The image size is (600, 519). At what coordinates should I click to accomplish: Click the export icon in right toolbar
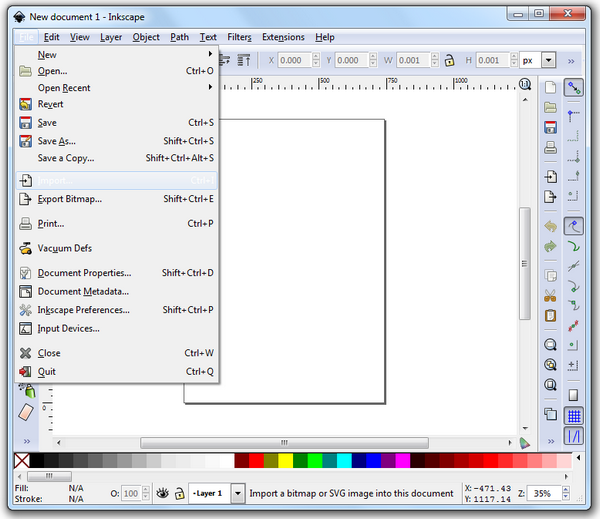click(551, 197)
